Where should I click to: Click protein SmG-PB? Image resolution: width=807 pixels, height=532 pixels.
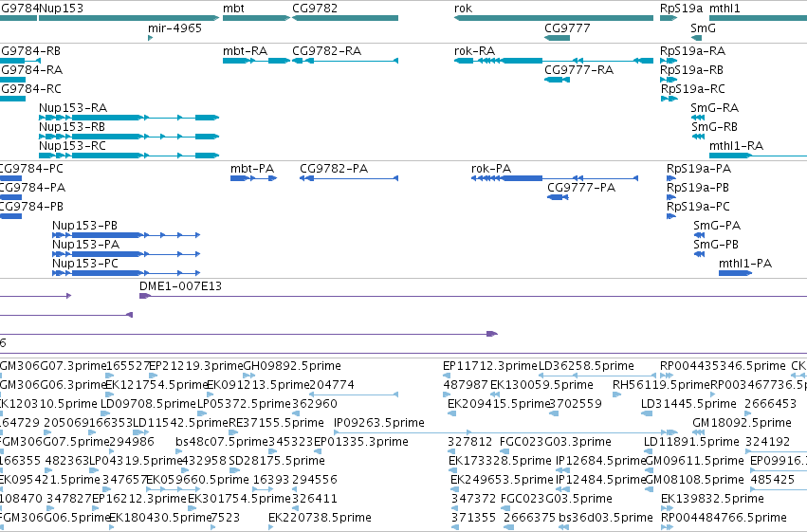(699, 255)
